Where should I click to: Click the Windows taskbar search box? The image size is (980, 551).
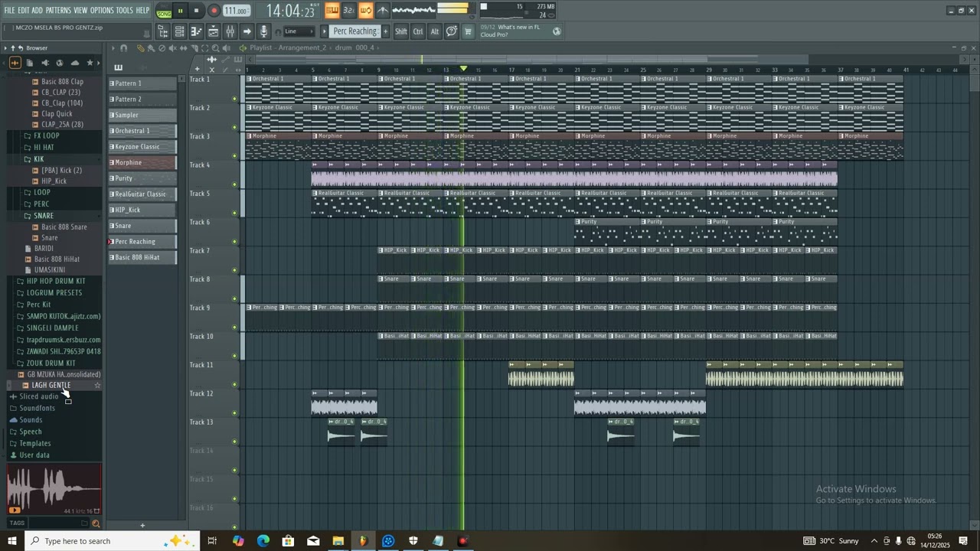(112, 541)
